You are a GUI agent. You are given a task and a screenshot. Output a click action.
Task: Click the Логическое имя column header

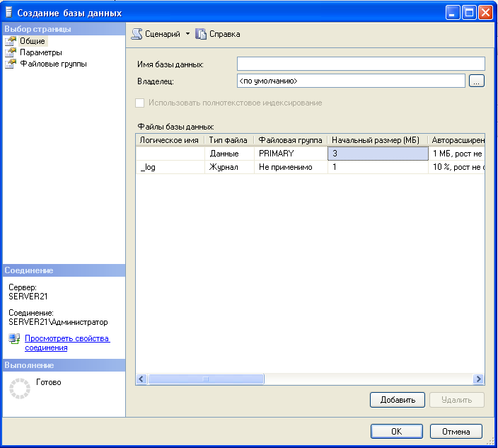tap(170, 140)
